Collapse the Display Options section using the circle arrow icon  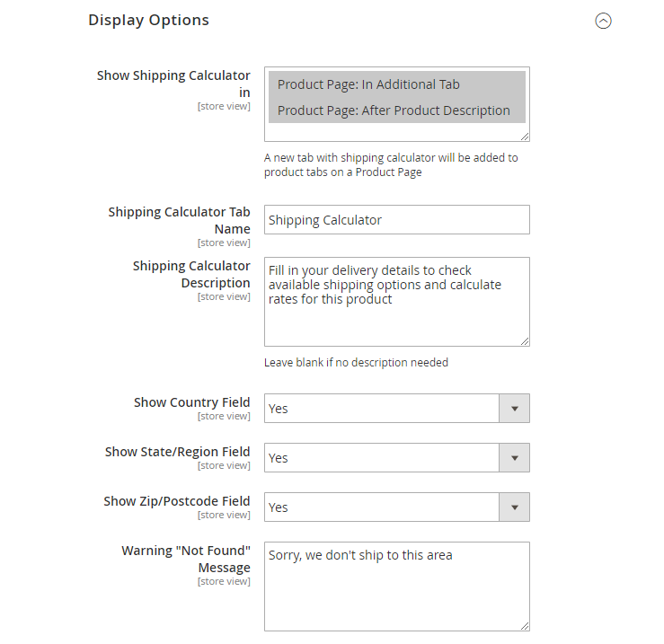point(603,21)
